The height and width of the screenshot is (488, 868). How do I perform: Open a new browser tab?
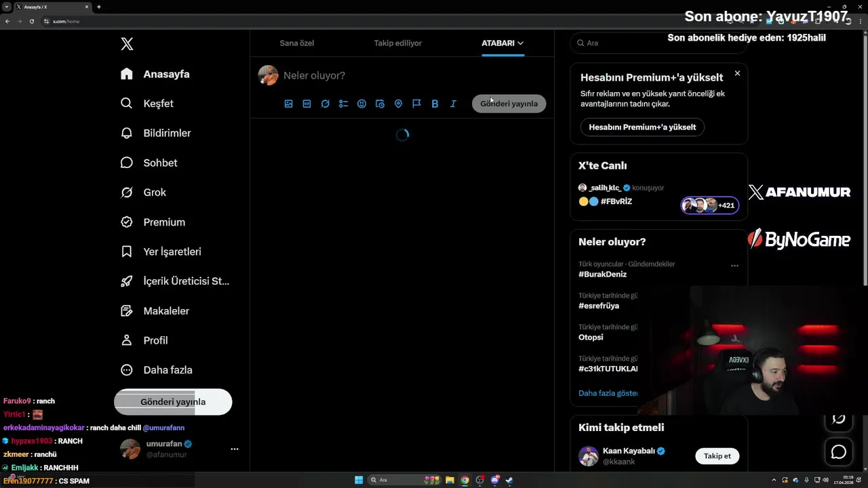[x=99, y=7]
